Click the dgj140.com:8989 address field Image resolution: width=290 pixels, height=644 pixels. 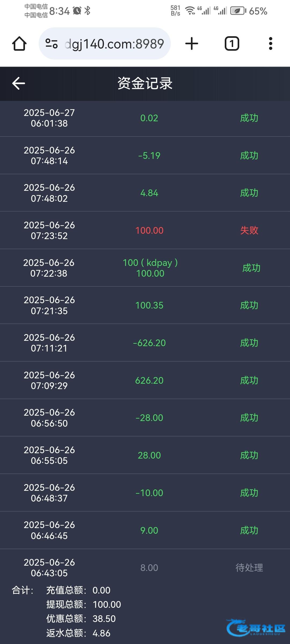(x=114, y=44)
